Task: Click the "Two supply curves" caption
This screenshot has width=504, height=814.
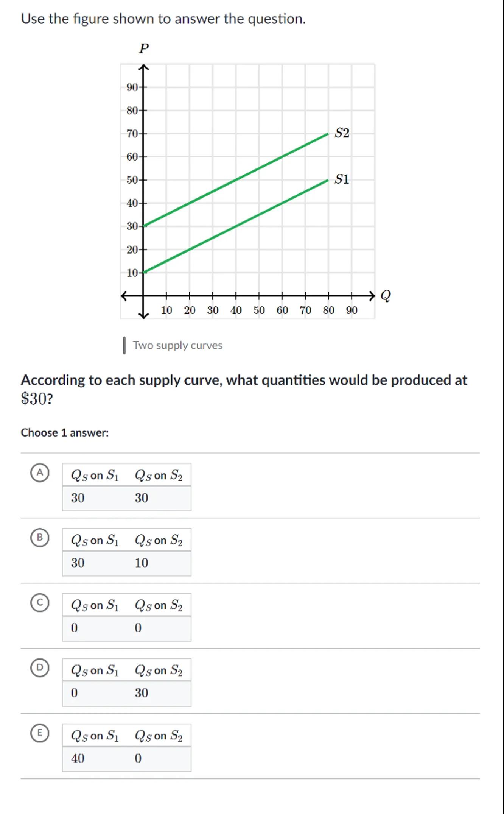Action: (x=177, y=345)
